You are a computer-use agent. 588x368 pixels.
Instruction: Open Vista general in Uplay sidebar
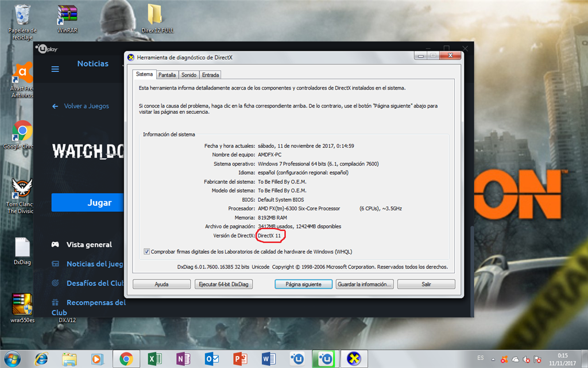pos(82,244)
